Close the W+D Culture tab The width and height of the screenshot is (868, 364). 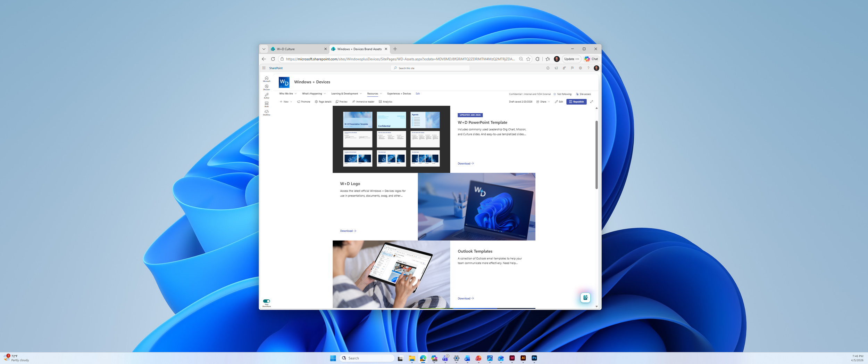click(x=325, y=49)
